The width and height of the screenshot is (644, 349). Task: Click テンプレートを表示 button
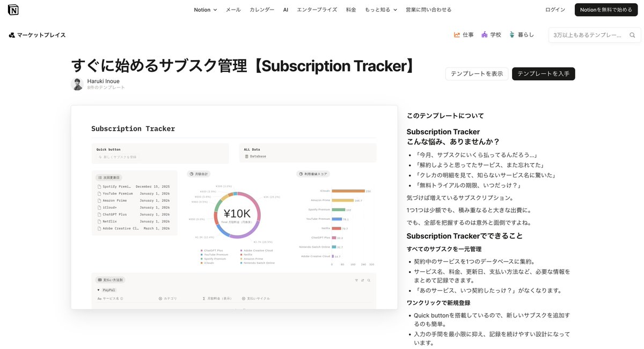click(x=477, y=73)
